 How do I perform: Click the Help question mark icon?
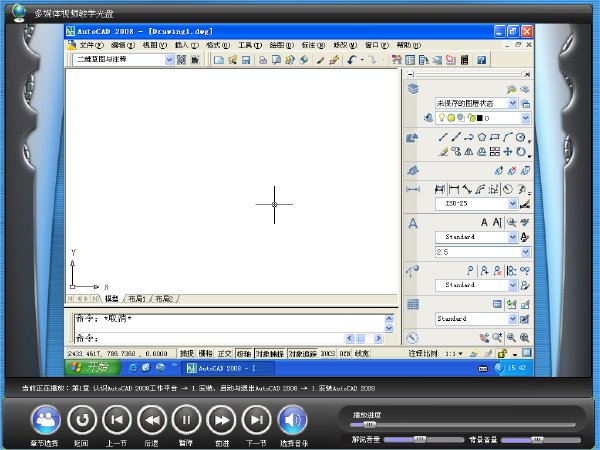(x=481, y=60)
